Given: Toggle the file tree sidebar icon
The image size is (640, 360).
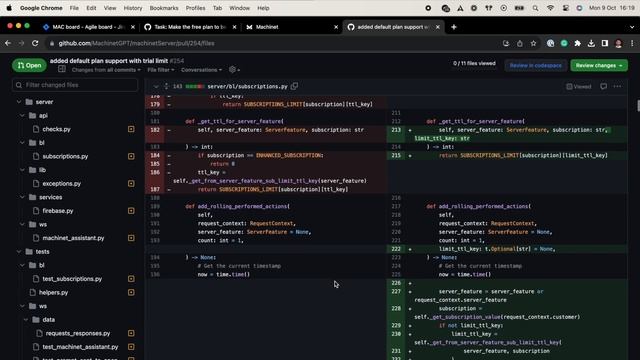Looking at the screenshot, I should click(62, 69).
